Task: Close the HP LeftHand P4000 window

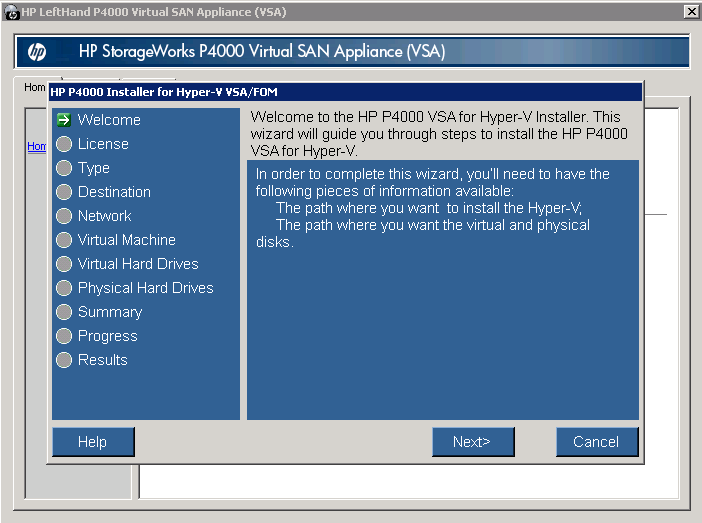Action: coord(691,12)
